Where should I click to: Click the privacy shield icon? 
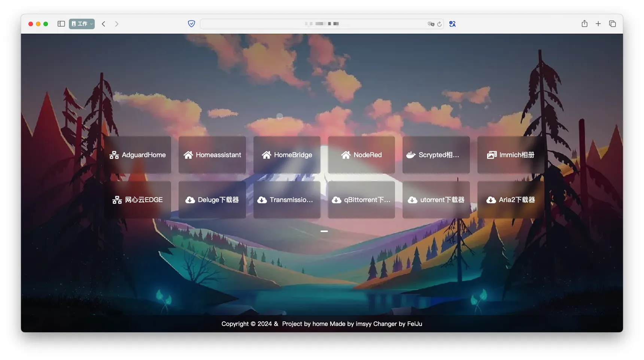[191, 24]
